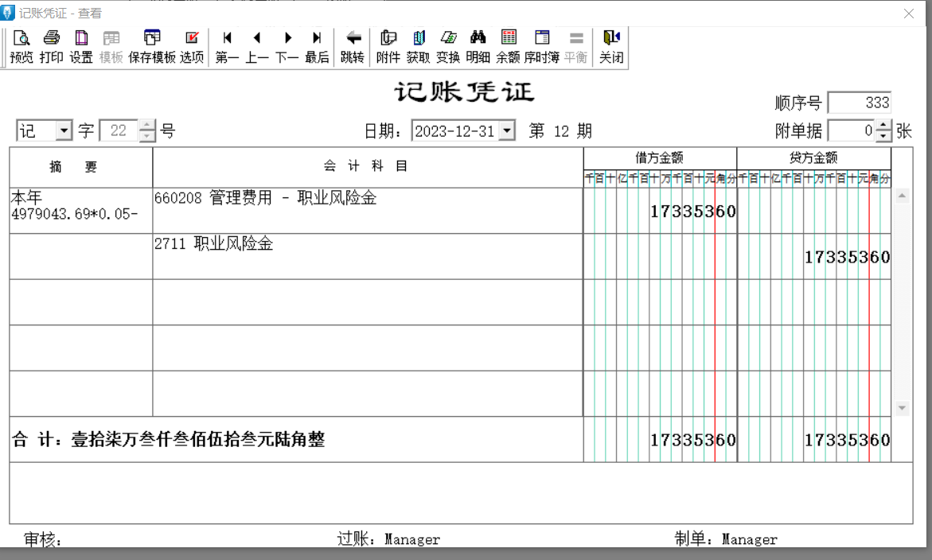Go to 第一 (First) voucher
This screenshot has width=932, height=560.
pyautogui.click(x=227, y=46)
